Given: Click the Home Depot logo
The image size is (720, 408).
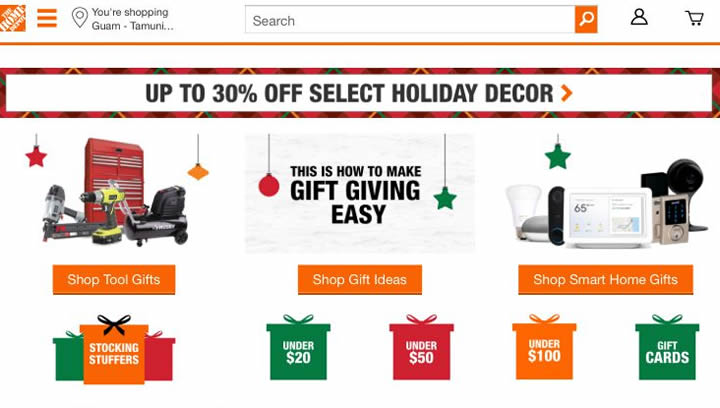Looking at the screenshot, I should (x=12, y=17).
